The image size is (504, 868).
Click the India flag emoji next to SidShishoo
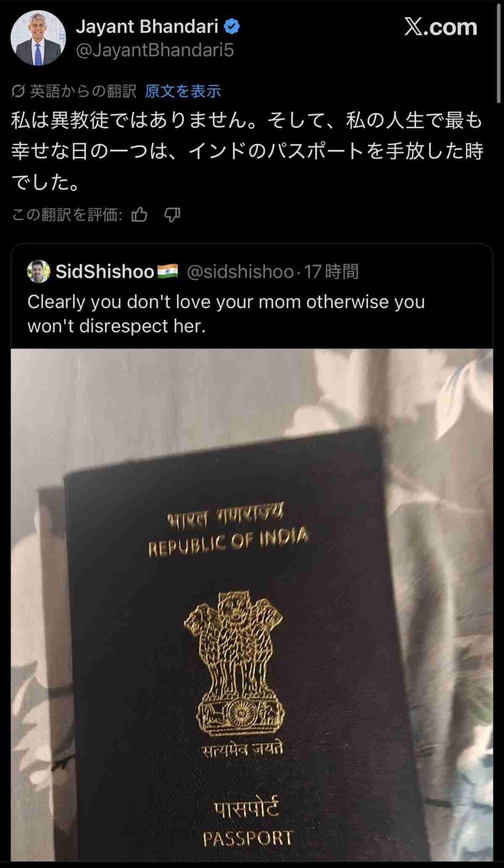coord(168,272)
